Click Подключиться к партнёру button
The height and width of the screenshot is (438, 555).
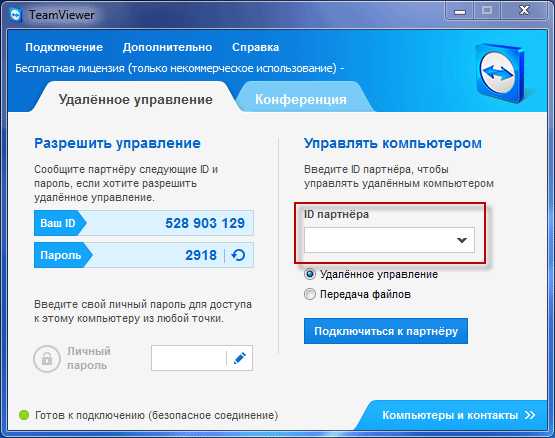[386, 331]
